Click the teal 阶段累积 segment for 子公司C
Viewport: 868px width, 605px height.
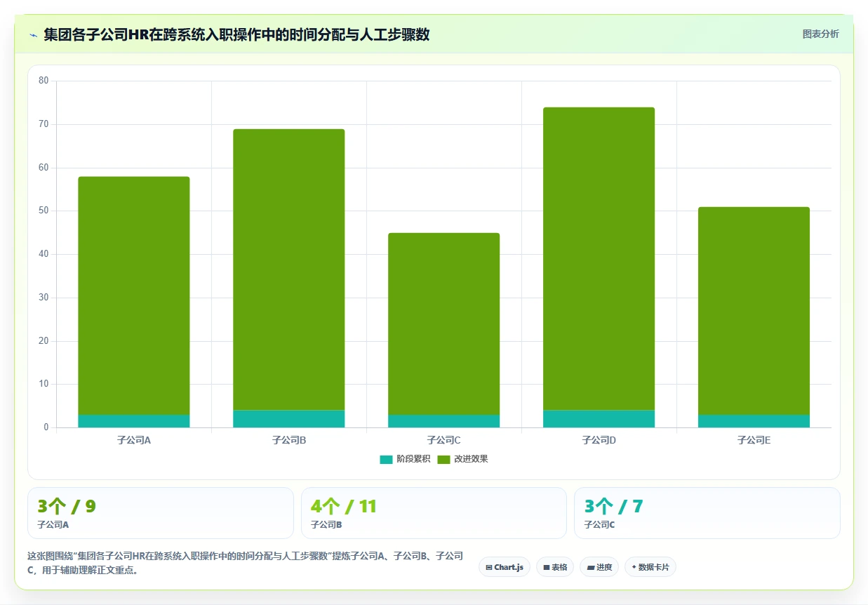coord(444,421)
